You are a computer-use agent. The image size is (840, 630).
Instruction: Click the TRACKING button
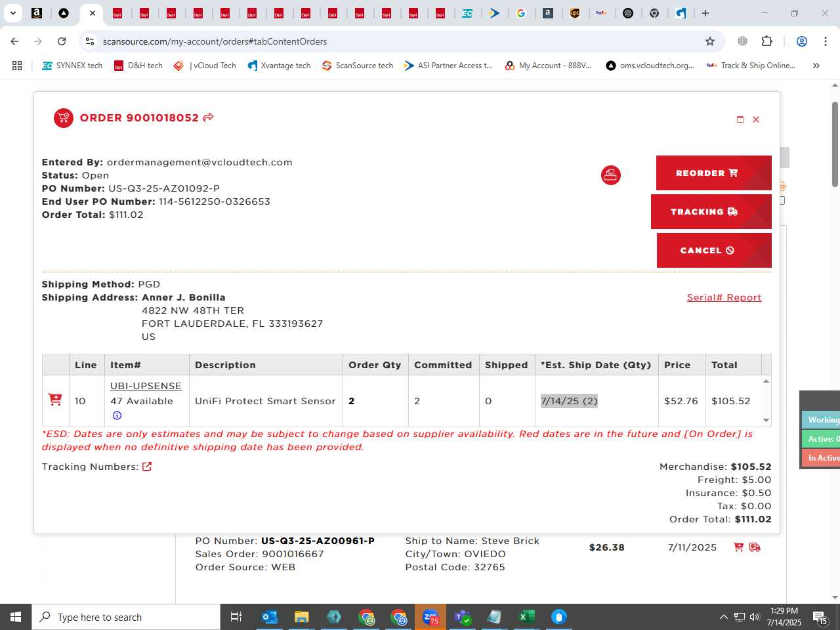click(x=711, y=212)
